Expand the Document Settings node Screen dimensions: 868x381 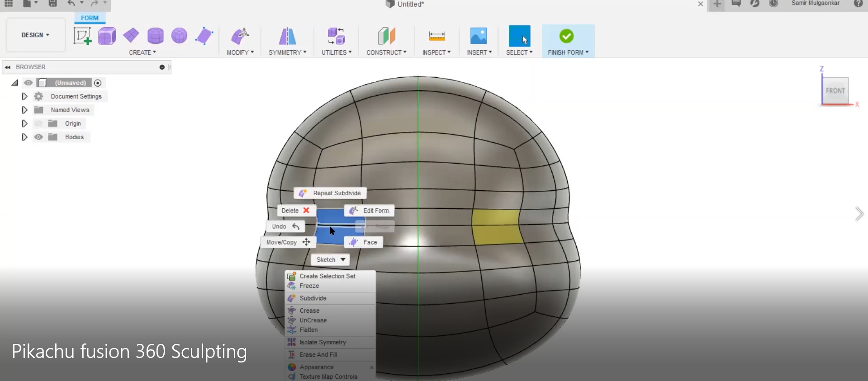point(24,96)
